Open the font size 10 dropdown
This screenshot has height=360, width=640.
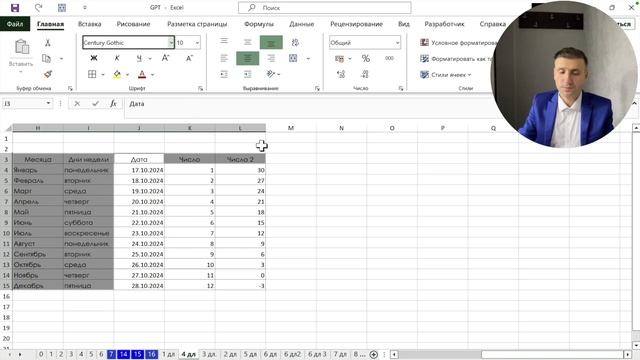click(198, 42)
